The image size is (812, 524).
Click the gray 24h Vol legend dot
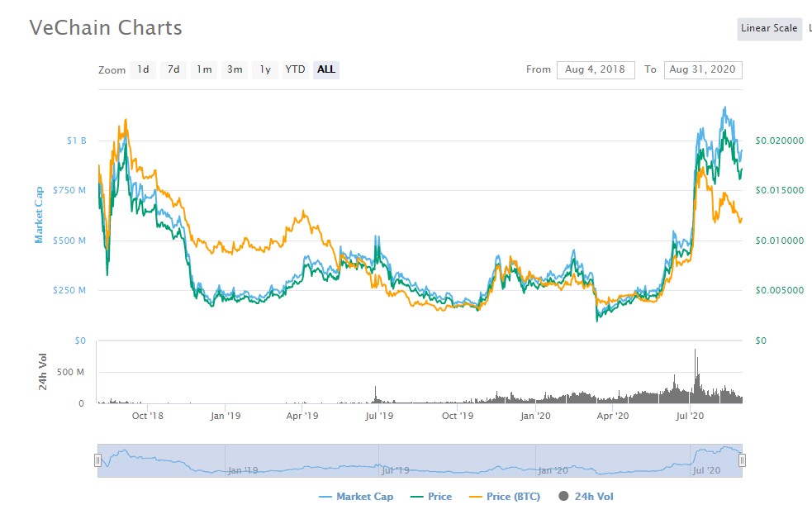[x=564, y=497]
